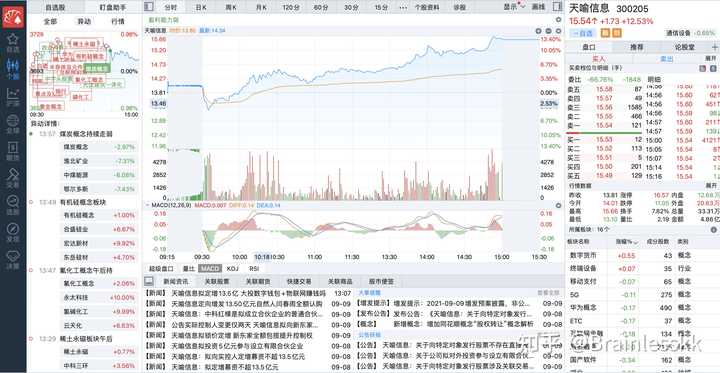Open the 显示 dropdown menu
Viewport: 720px width, 373px height.
514,7
